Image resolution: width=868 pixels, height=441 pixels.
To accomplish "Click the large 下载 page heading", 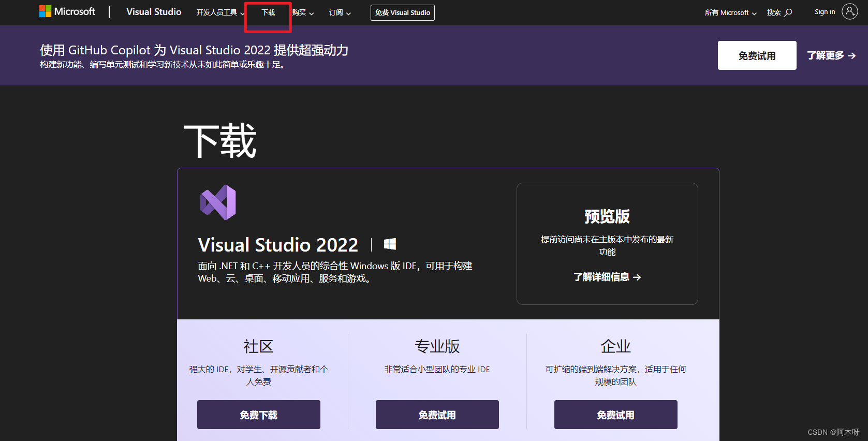I will click(x=220, y=141).
